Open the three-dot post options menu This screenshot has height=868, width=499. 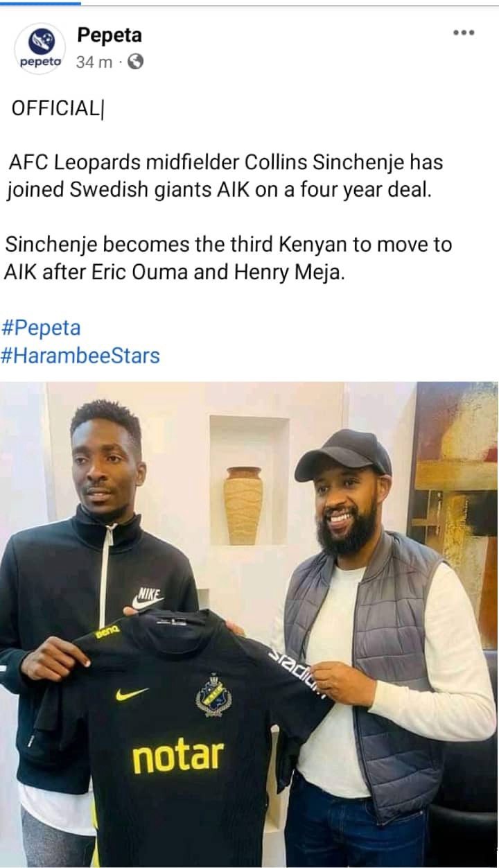464,33
